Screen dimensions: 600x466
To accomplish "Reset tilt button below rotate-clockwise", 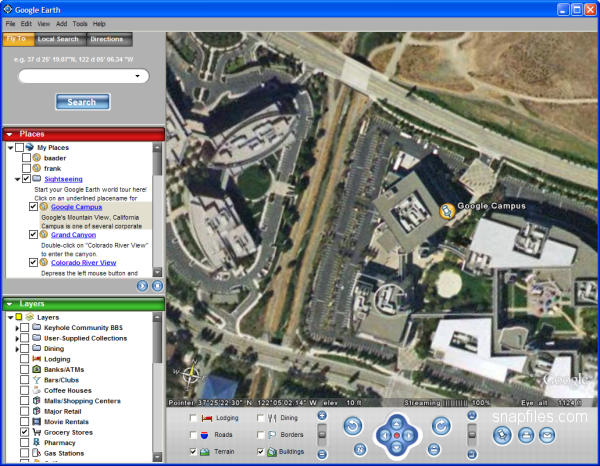I will pyautogui.click(x=434, y=449).
